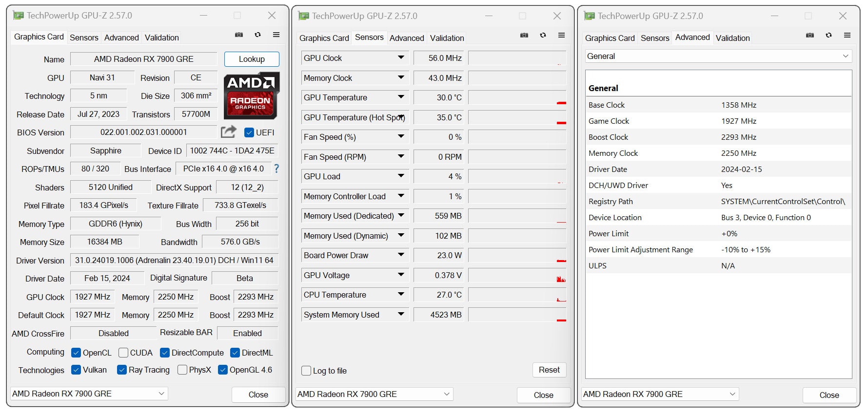Open the Memory Clock sensor dropdown

coord(401,77)
